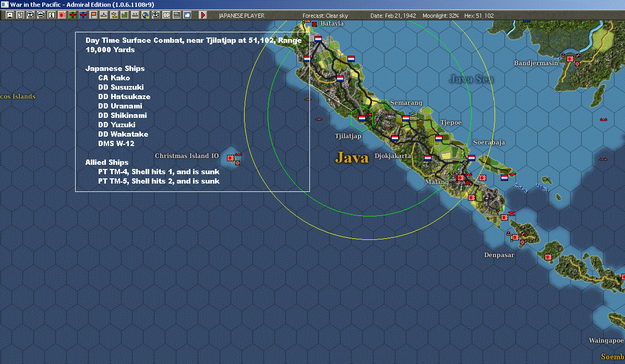625x364 pixels.
Task: Select Dutch flag below Batavia label
Action: (318, 39)
